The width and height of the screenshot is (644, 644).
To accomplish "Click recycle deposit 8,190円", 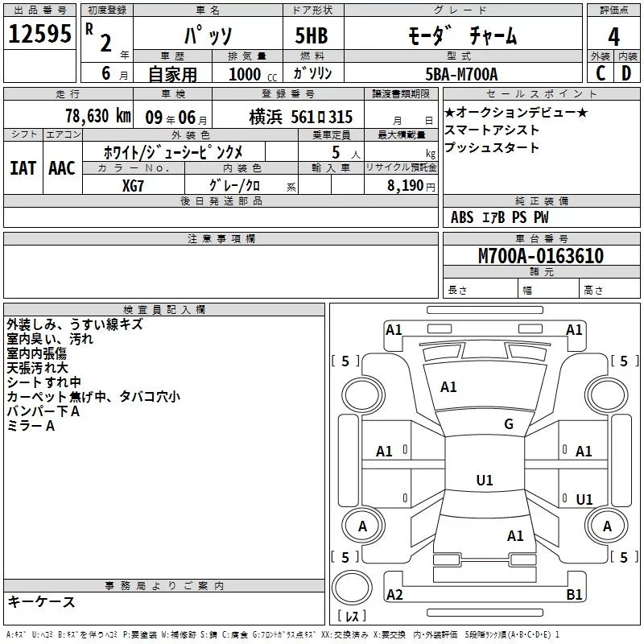I will click(x=411, y=186).
